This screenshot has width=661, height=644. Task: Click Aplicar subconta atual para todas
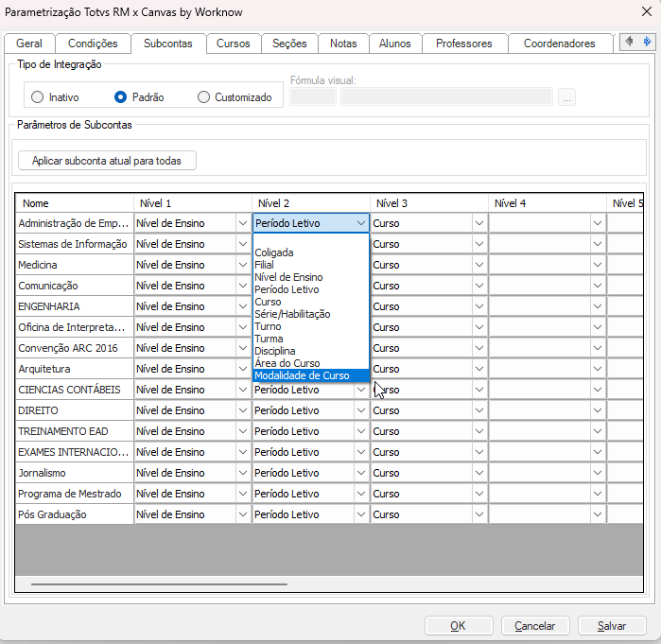click(107, 161)
